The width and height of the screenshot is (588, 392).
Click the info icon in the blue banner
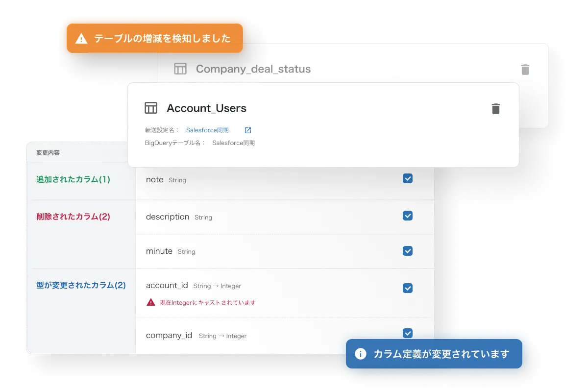tap(361, 353)
